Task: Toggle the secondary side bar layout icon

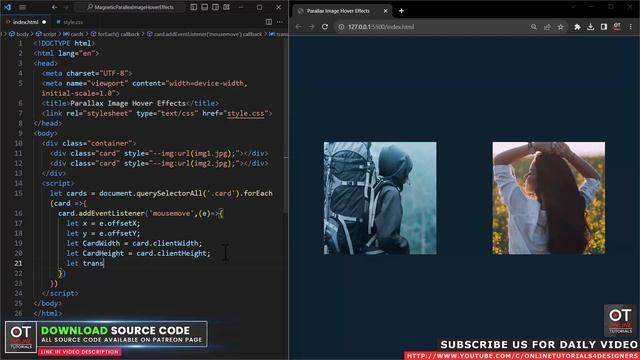Action: pos(216,7)
